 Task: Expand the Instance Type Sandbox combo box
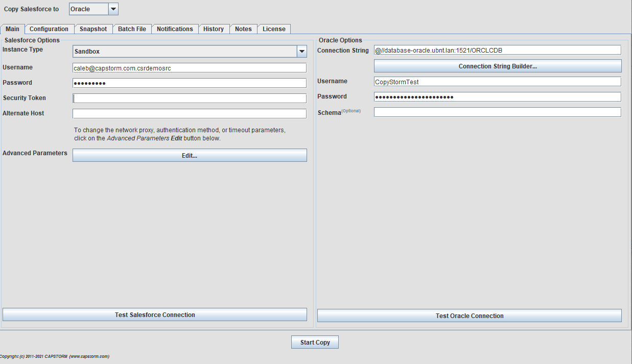[190, 51]
